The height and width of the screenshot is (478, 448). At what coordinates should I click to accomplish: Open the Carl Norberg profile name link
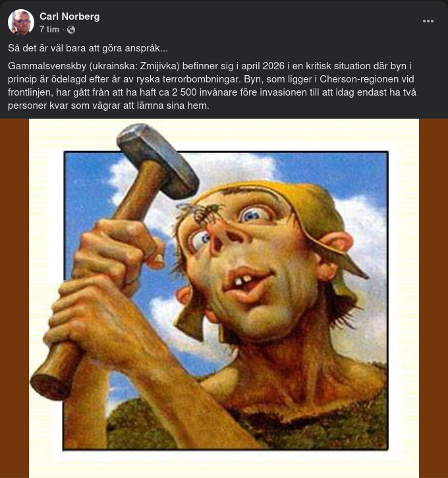70,16
